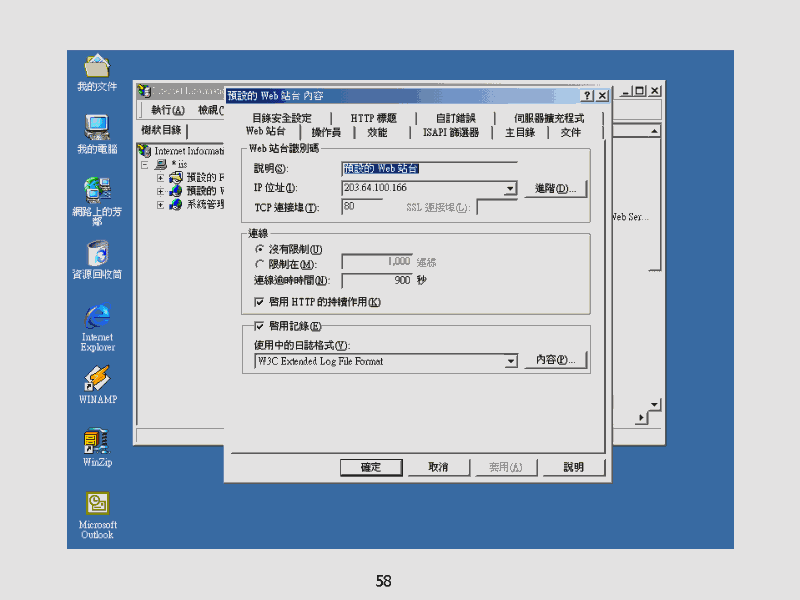This screenshot has height=600, width=800.
Task: Select the 沒有限制 radio button
Action: (x=260, y=249)
